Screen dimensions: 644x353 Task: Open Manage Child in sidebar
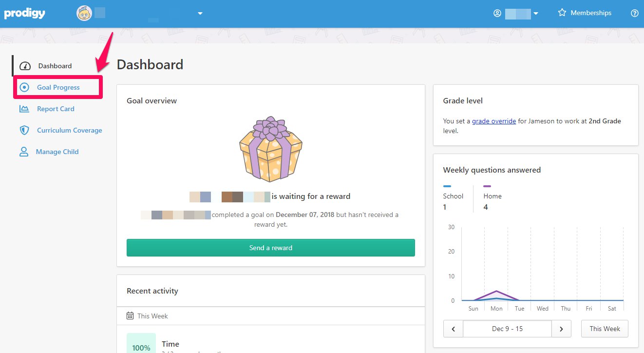pyautogui.click(x=57, y=152)
